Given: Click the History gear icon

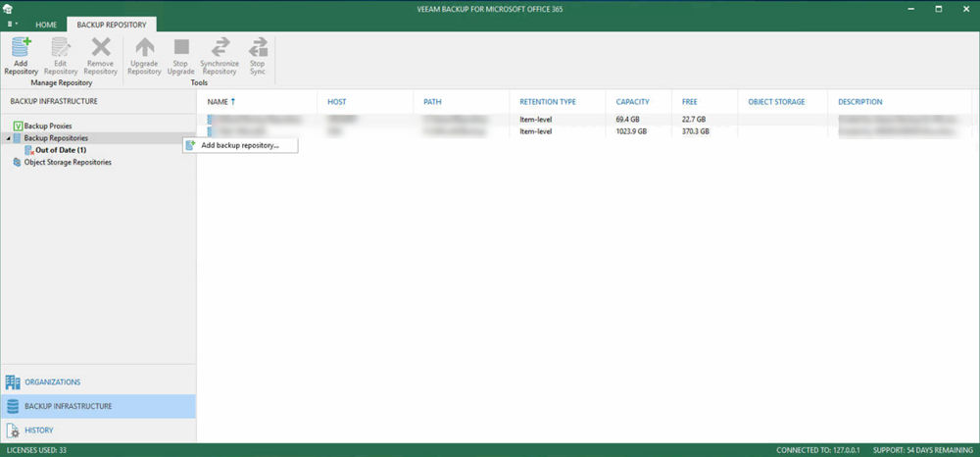Looking at the screenshot, I should (x=13, y=431).
